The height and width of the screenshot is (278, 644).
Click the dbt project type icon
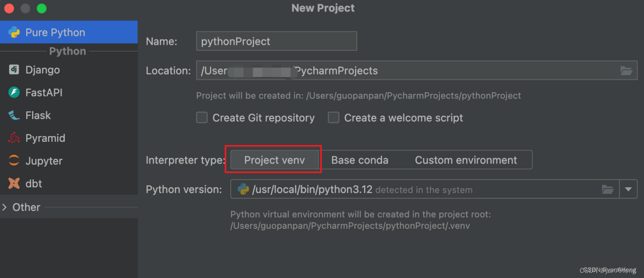pos(13,183)
